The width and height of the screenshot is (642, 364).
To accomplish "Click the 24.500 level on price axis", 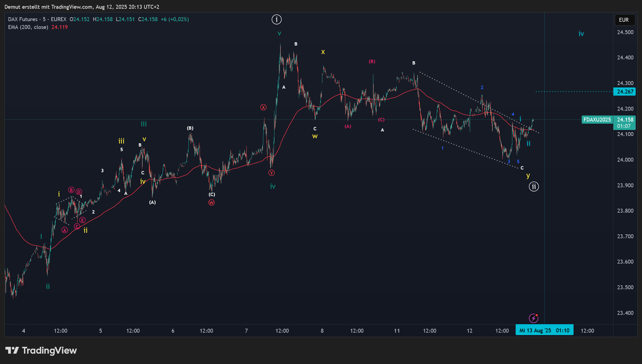I will (x=625, y=32).
